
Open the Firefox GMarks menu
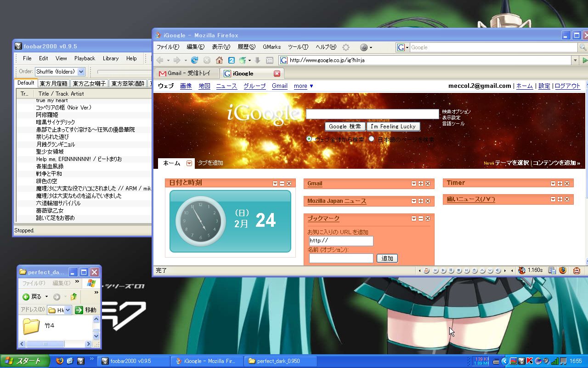click(271, 47)
